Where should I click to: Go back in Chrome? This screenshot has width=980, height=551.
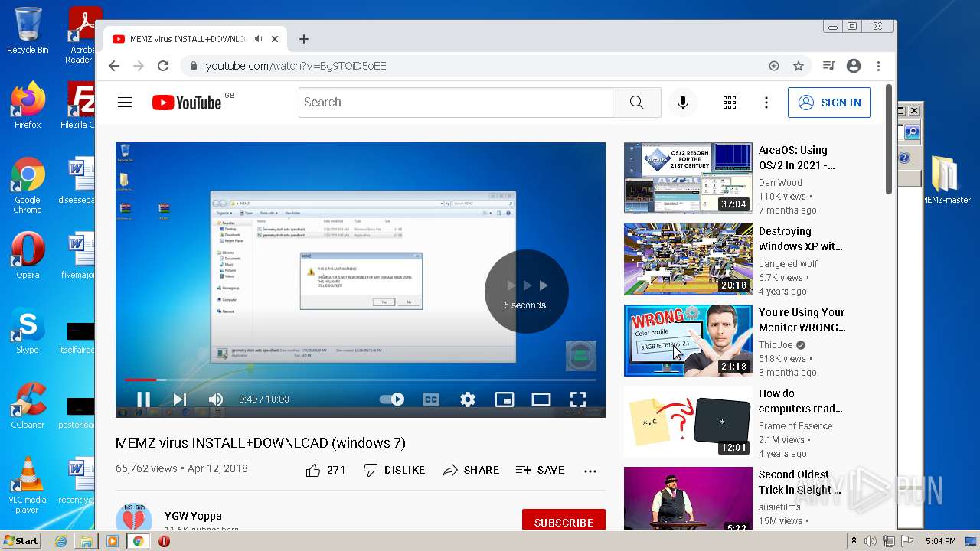coord(114,66)
